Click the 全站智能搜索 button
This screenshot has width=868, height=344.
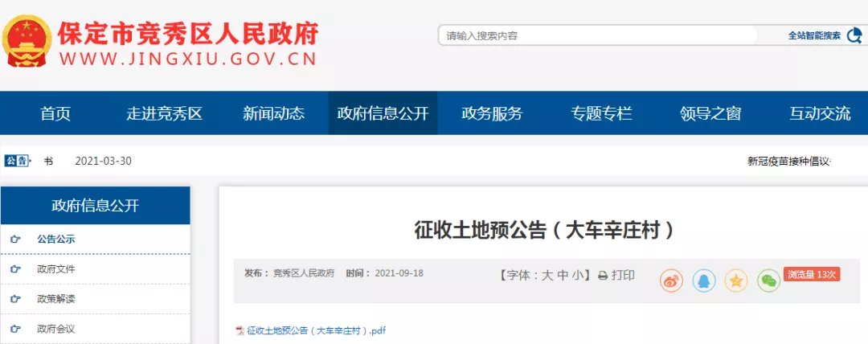click(x=814, y=36)
